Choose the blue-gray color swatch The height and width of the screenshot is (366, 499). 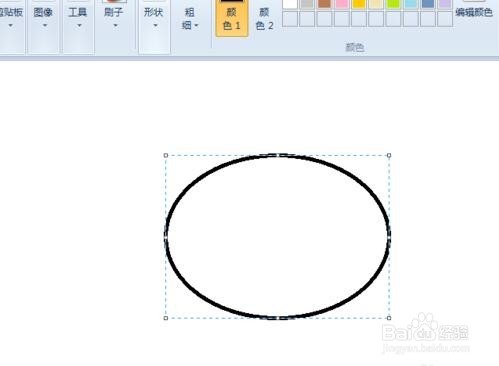428,3
